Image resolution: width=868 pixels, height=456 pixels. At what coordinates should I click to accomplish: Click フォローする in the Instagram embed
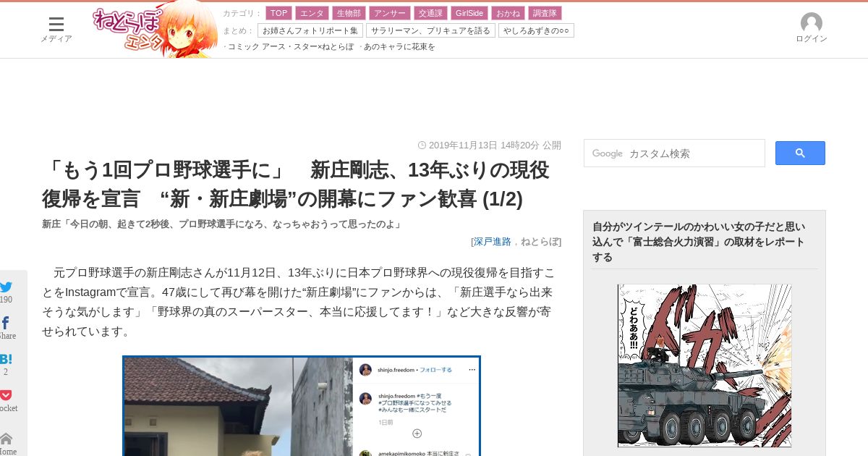point(435,370)
